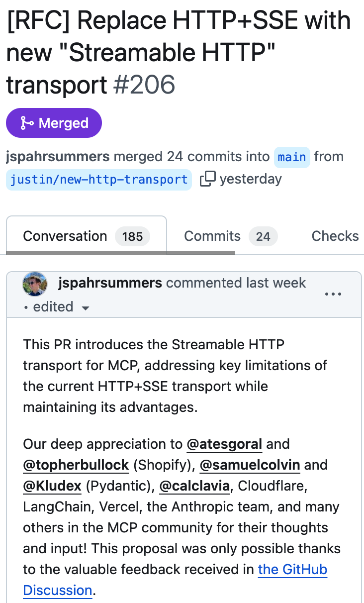Click jspahrsummers in the merge summary line
The width and height of the screenshot is (364, 603).
click(x=58, y=157)
